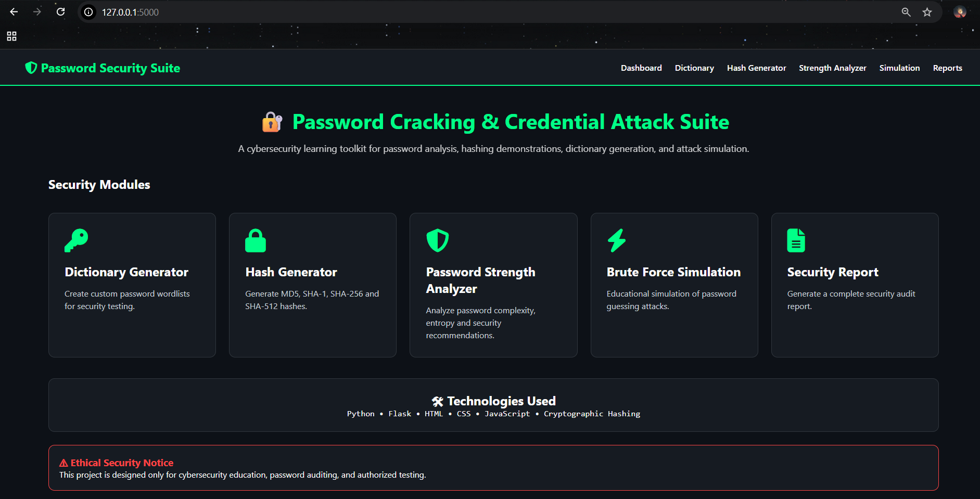Open the Simulation nav link
980x499 pixels.
coord(899,68)
